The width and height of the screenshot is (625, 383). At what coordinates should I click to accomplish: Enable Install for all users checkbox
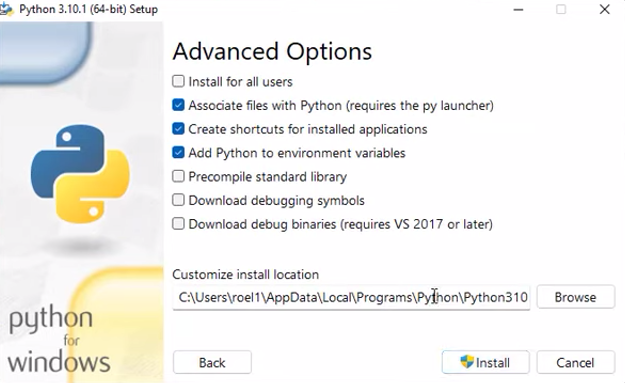coord(178,81)
